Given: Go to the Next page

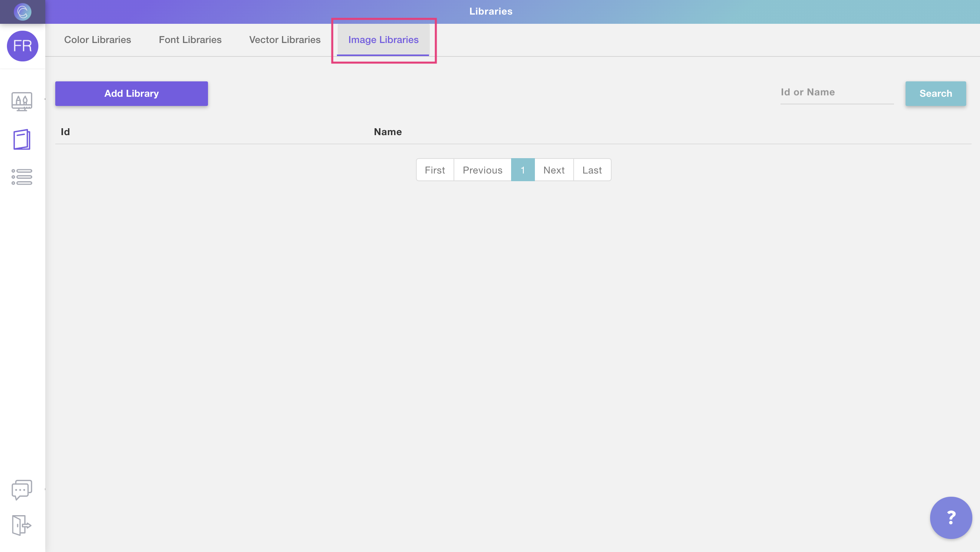Looking at the screenshot, I should click(554, 170).
